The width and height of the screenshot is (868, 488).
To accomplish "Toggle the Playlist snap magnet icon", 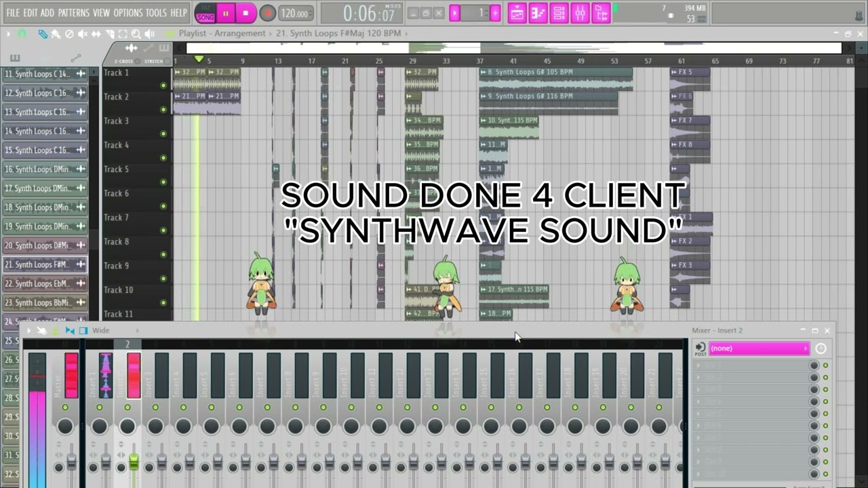I will click(x=22, y=34).
